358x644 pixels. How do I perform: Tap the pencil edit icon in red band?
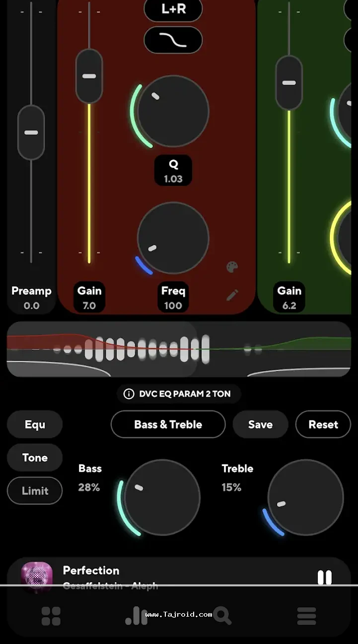[232, 295]
